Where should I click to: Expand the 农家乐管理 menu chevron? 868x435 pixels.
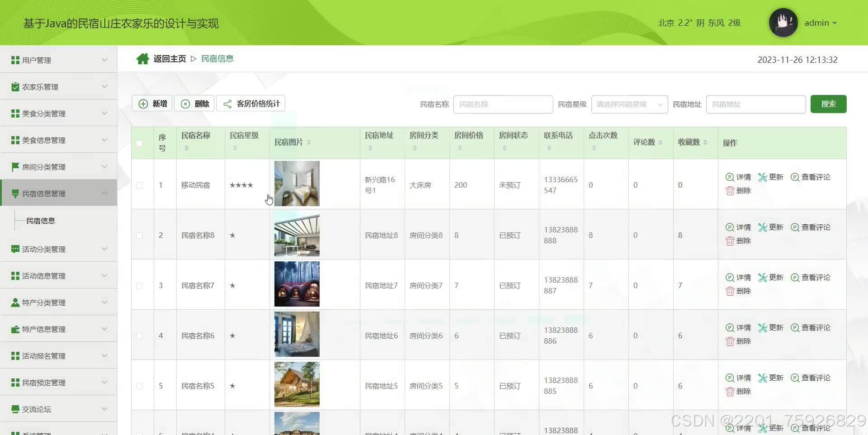pyautogui.click(x=104, y=86)
